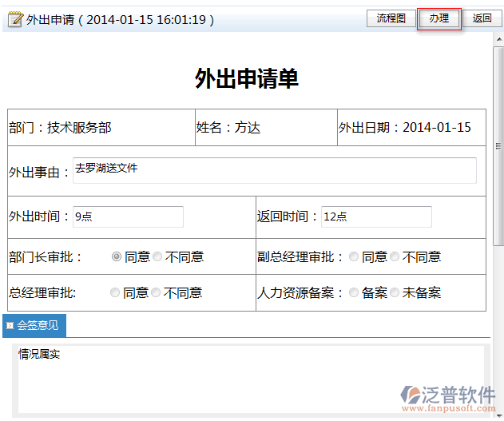Mark 不同意 for 总经理审批
Screen dimensions: 504x421
pos(157,292)
